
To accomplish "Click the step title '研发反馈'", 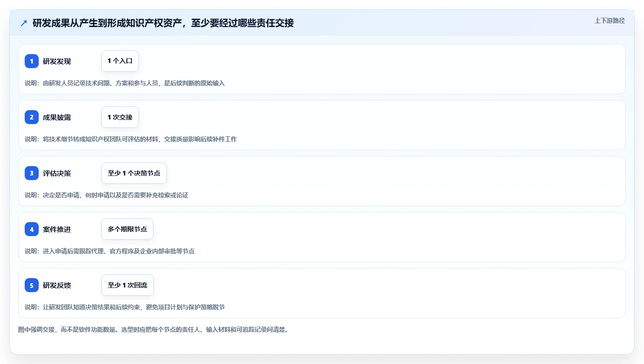I will pyautogui.click(x=57, y=285).
